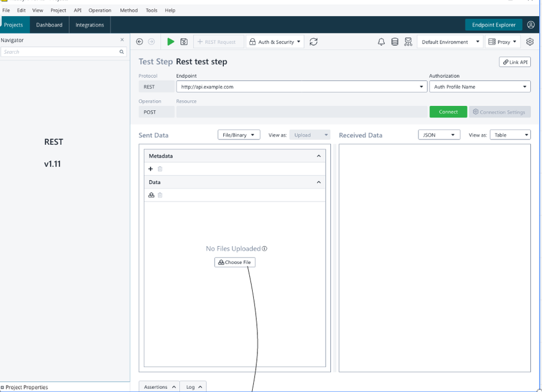Click the Choose File button
The width and height of the screenshot is (542, 392).
pos(235,262)
